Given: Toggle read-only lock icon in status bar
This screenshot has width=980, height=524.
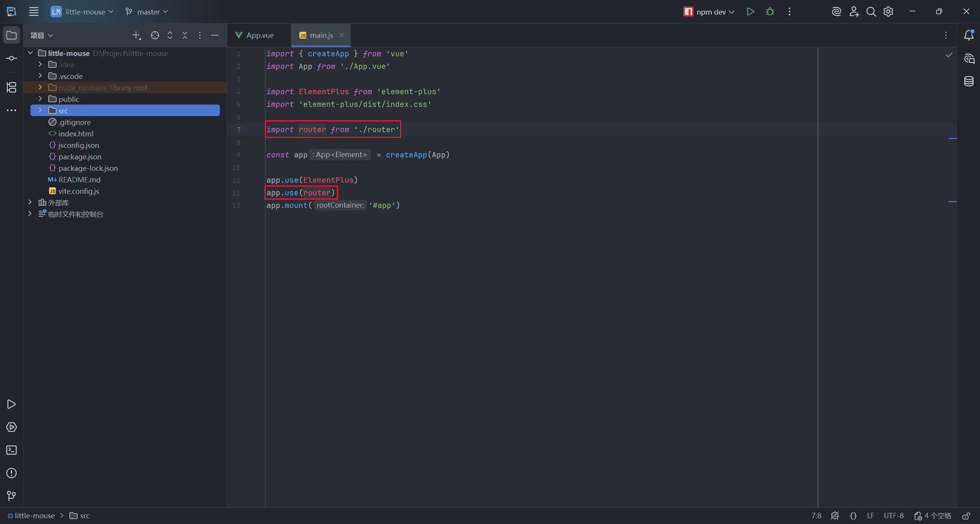Looking at the screenshot, I should [x=966, y=516].
